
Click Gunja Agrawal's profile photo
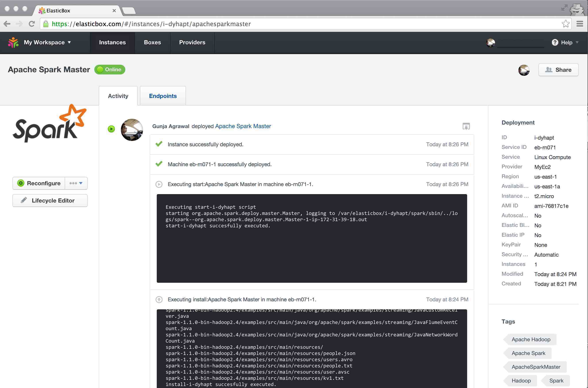tap(132, 130)
